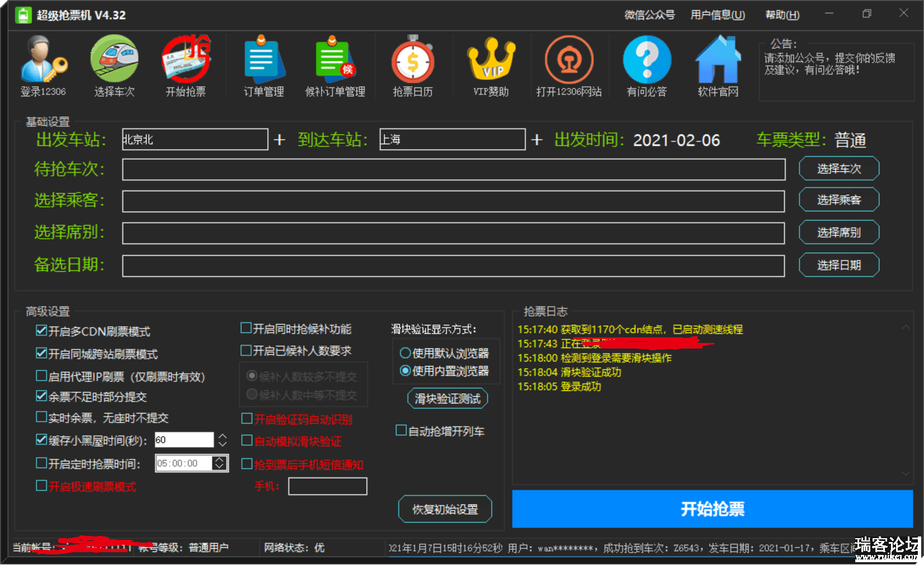
Task: Open the 抢票日历 calendar icon
Action: point(413,66)
